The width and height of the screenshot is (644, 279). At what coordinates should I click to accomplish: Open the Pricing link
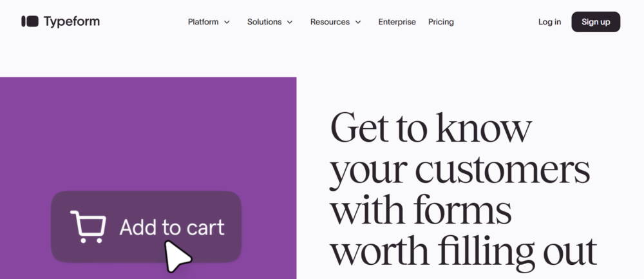441,22
